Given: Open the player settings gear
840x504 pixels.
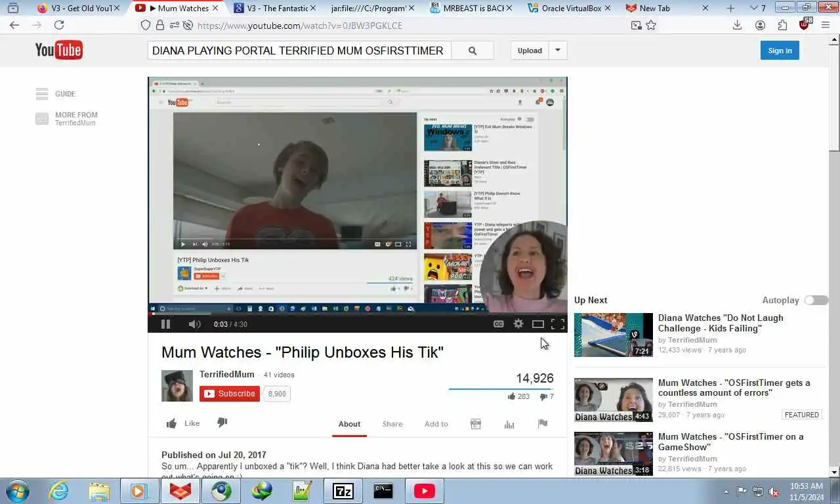Looking at the screenshot, I should coord(518,324).
